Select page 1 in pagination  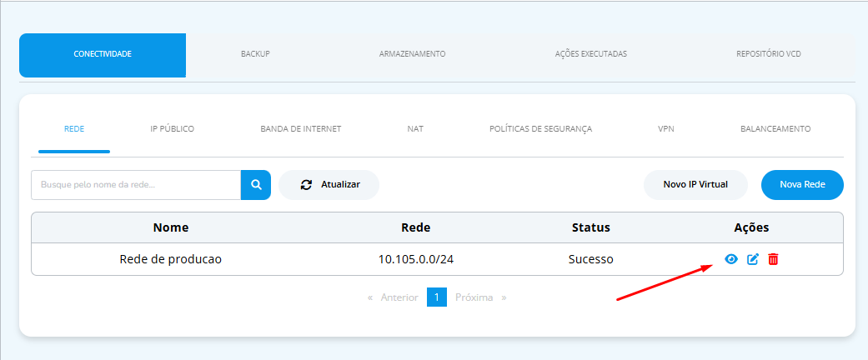click(x=437, y=297)
